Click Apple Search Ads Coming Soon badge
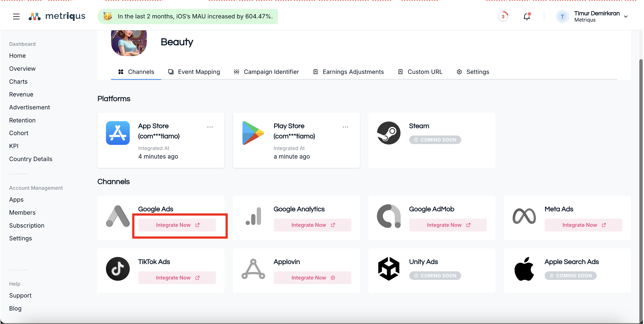 tap(571, 276)
